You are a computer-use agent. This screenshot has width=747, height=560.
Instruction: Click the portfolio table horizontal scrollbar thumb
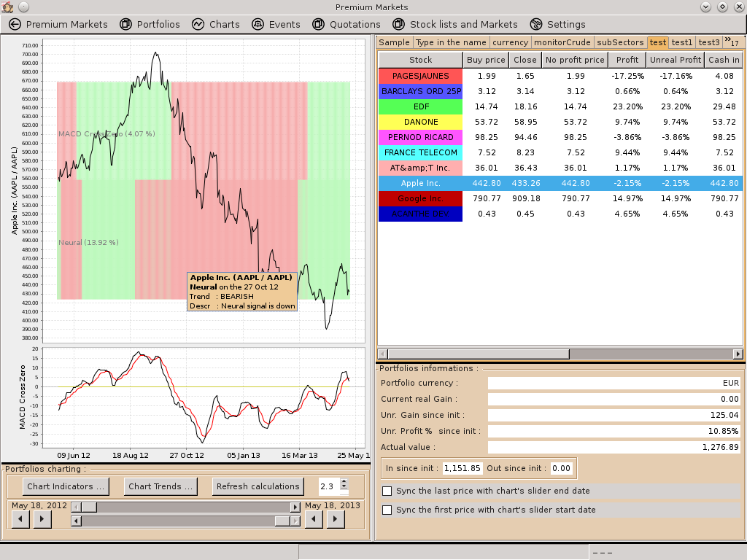click(479, 354)
